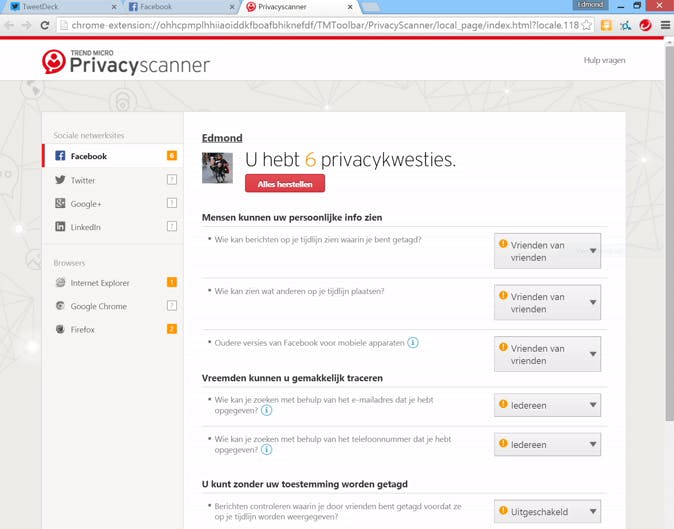Close the Facebook browser tab
This screenshot has height=529, width=674.
pyautogui.click(x=232, y=7)
